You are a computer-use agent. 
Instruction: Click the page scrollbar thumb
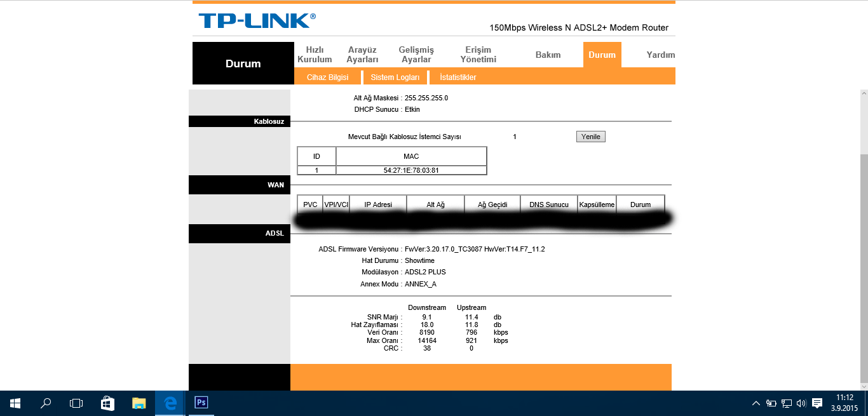(864, 269)
